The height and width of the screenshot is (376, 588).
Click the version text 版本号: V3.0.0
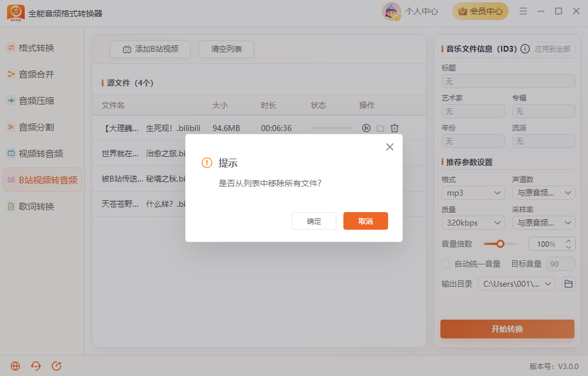[554, 366]
